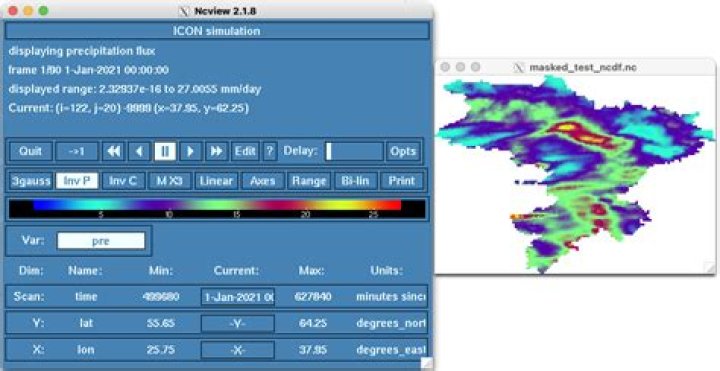Click the Print button
Viewport: 720px width, 371px height.
pyautogui.click(x=401, y=181)
